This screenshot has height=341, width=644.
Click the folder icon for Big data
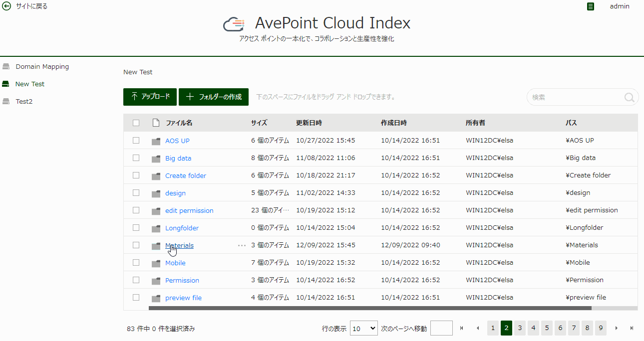(156, 159)
